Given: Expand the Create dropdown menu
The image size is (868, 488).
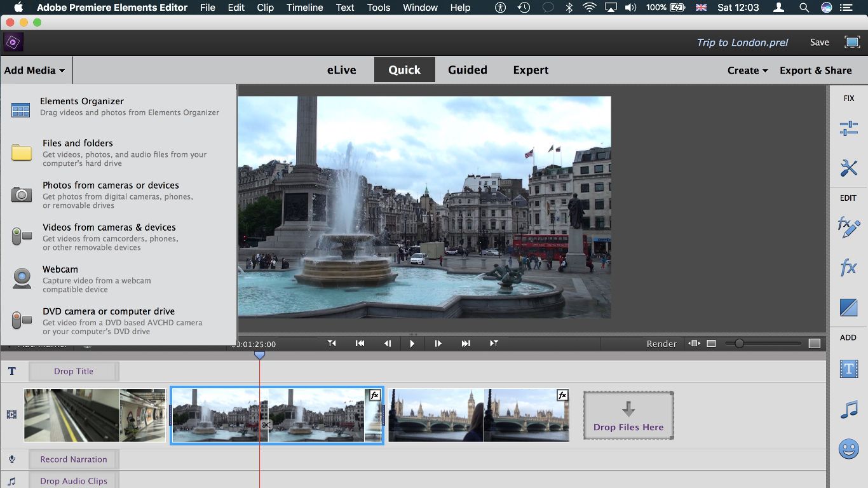Looking at the screenshot, I should click(x=747, y=71).
